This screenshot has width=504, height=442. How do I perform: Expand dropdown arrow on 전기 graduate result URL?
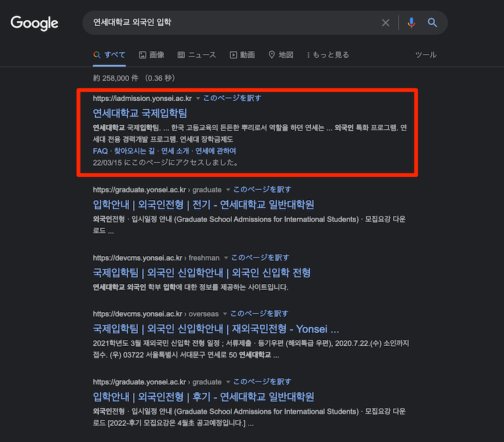coord(228,190)
